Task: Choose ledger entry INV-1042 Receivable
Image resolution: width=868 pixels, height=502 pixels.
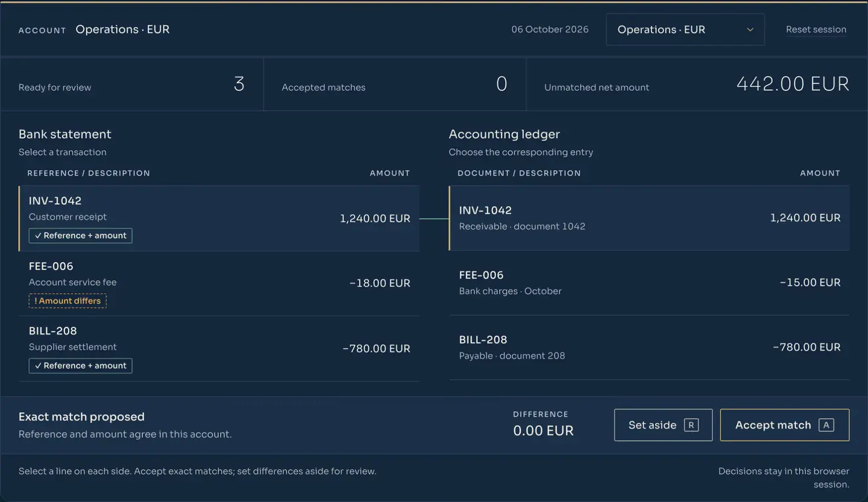Action: pyautogui.click(x=649, y=218)
